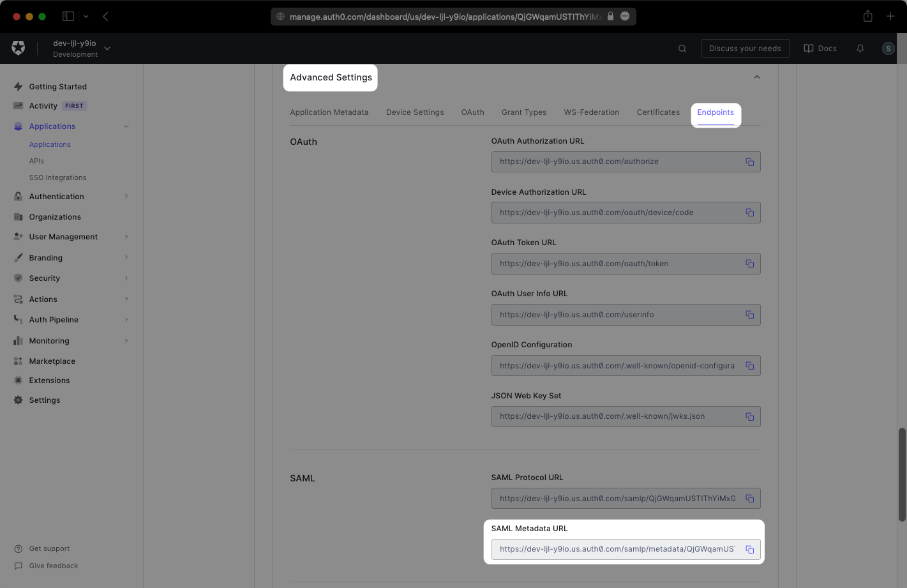Switch to the Certificates tab

[x=657, y=112]
